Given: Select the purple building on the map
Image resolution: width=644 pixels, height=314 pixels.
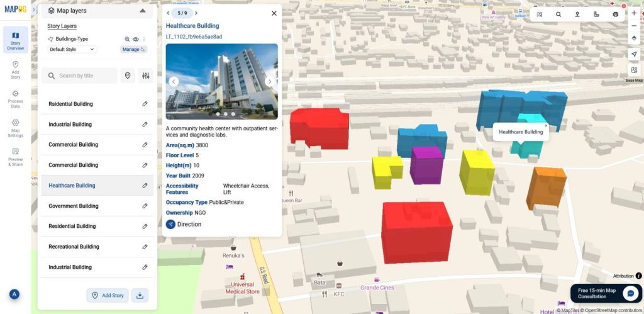Looking at the screenshot, I should point(427,165).
